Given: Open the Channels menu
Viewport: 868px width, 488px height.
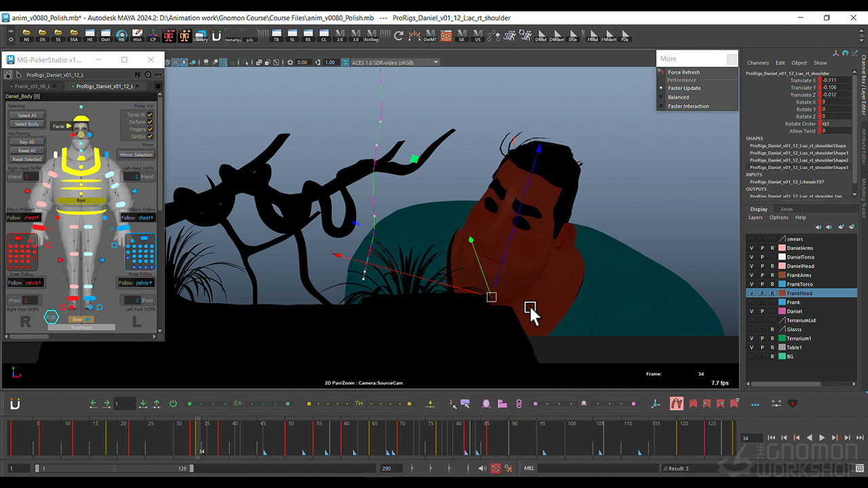Looking at the screenshot, I should pyautogui.click(x=757, y=63).
